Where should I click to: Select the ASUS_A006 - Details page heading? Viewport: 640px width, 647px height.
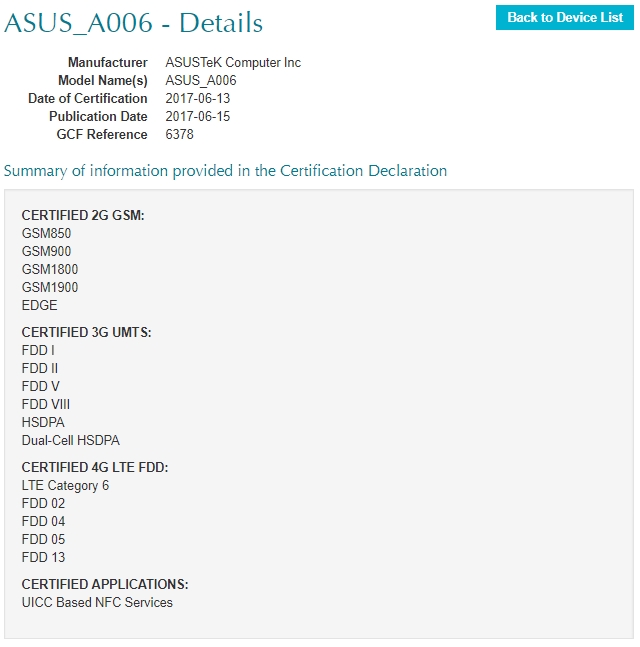[x=133, y=23]
